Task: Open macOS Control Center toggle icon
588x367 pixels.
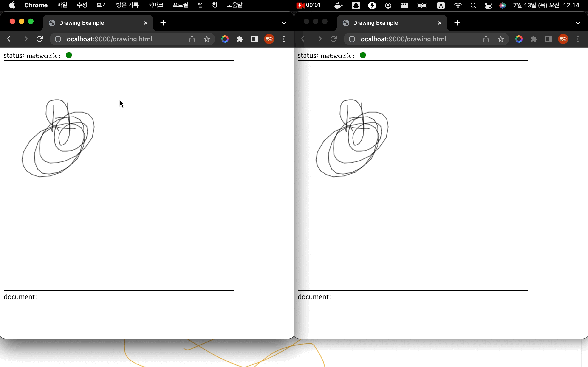Action: pos(488,5)
